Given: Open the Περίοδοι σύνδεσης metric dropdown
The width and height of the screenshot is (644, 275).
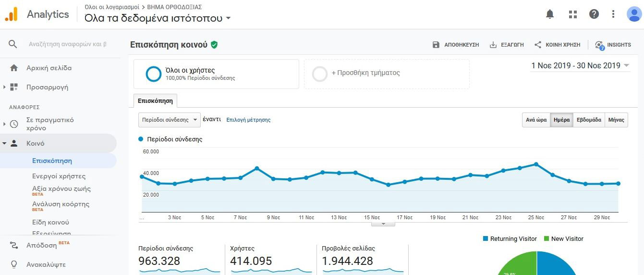Looking at the screenshot, I should (x=170, y=120).
